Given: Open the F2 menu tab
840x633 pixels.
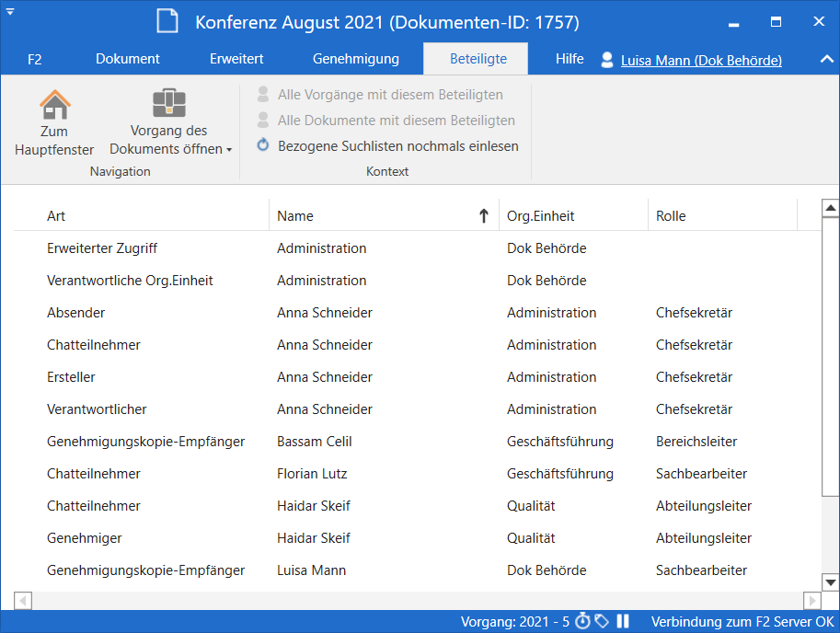Looking at the screenshot, I should click(35, 60).
